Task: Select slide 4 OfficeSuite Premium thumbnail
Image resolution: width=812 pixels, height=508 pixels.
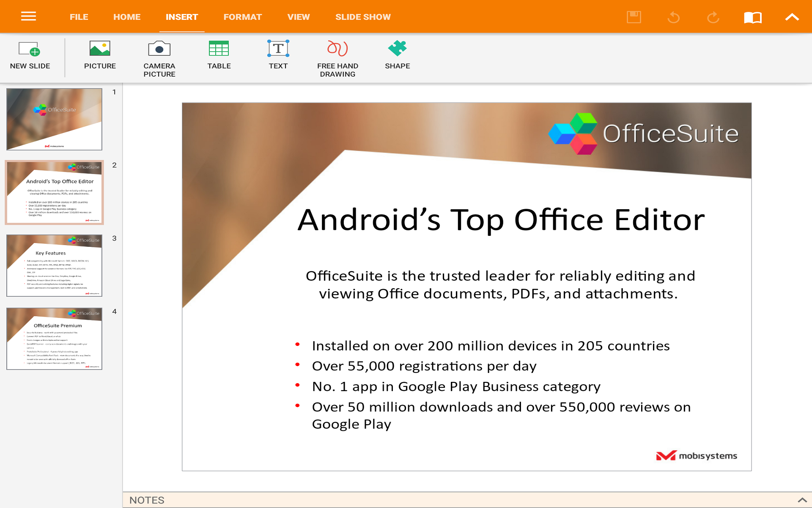Action: coord(54,339)
